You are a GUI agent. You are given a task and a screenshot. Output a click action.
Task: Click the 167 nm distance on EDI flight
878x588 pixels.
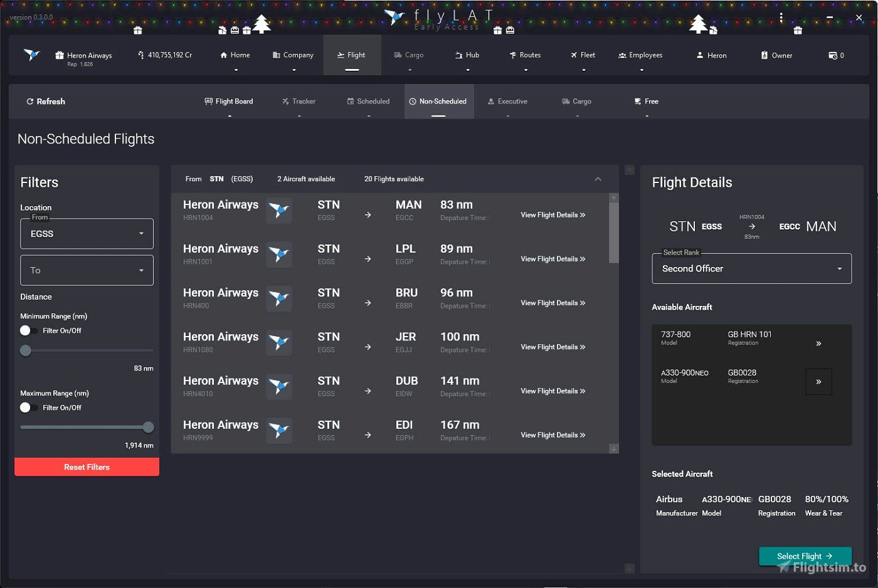(x=460, y=425)
